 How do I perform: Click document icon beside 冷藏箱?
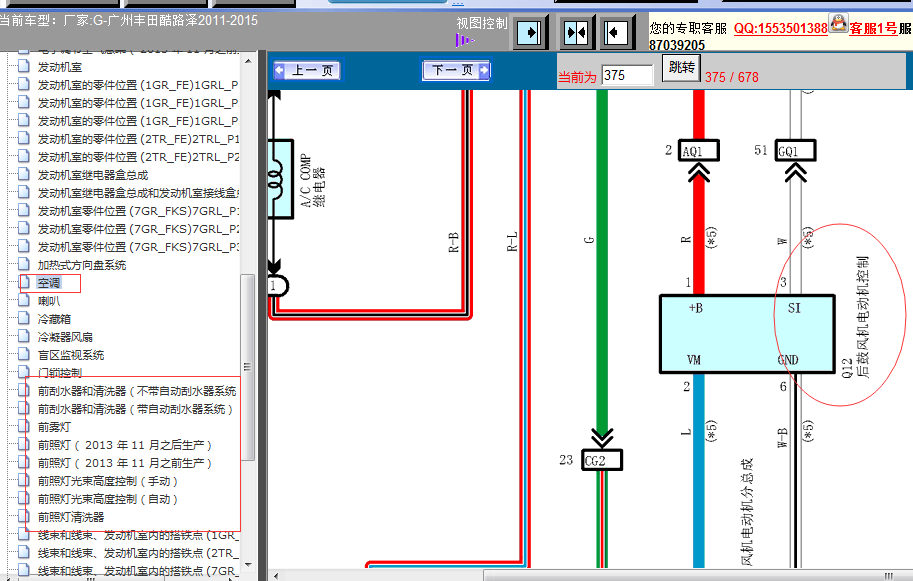pyautogui.click(x=24, y=318)
